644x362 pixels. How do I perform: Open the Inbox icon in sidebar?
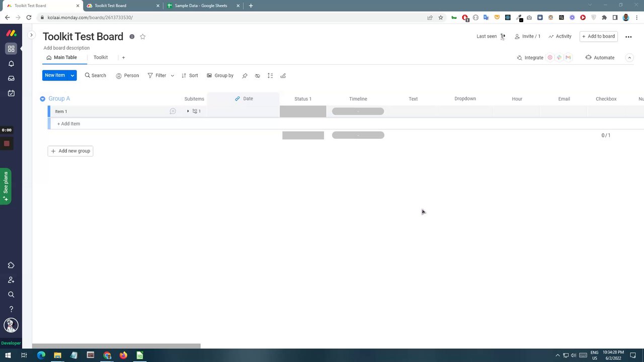pyautogui.click(x=11, y=78)
